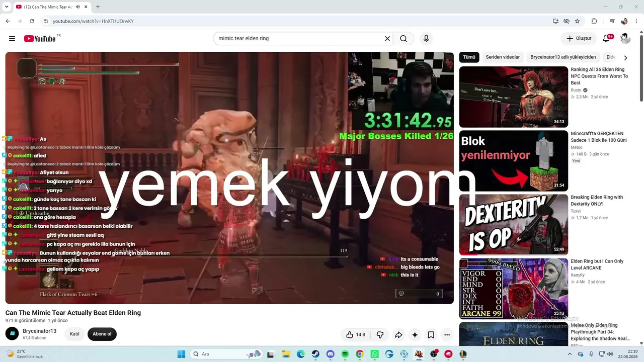Open the YouTube guide hamburger menu
The image size is (644, 362).
[12, 39]
